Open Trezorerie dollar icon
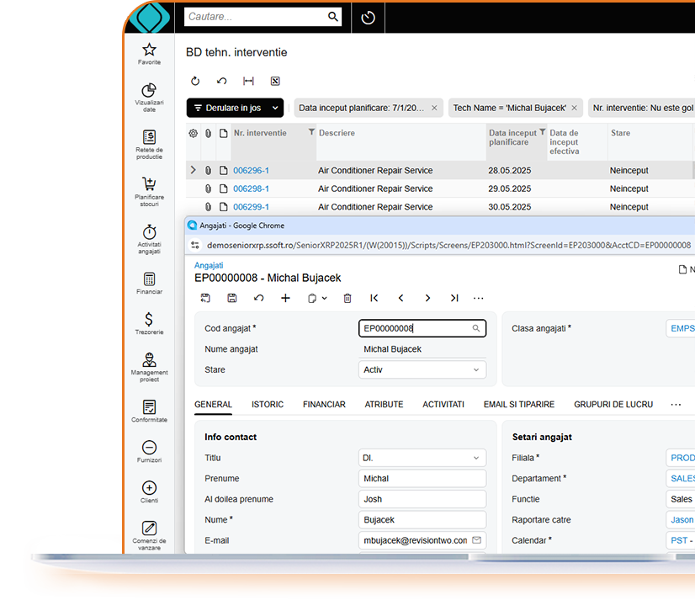The height and width of the screenshot is (616, 695). [x=149, y=319]
